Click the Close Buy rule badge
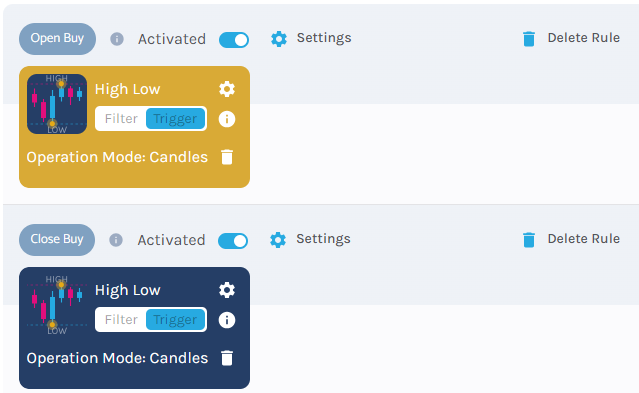 click(x=57, y=240)
